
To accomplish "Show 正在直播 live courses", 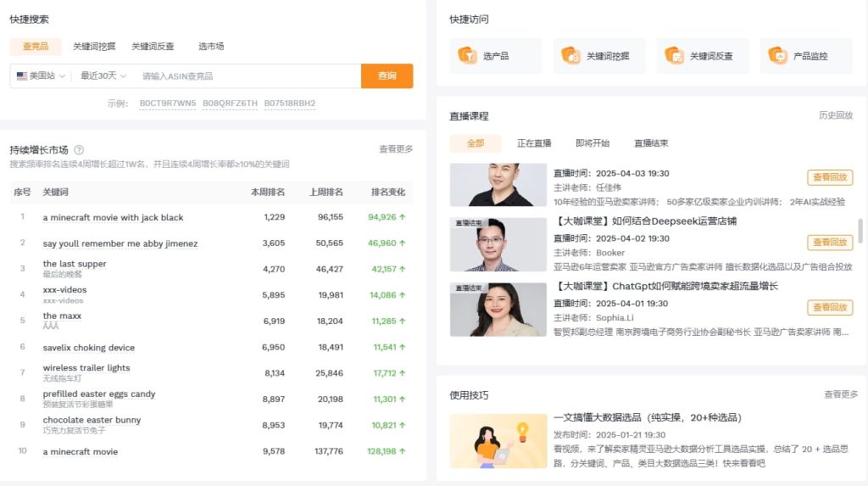I will tap(534, 143).
